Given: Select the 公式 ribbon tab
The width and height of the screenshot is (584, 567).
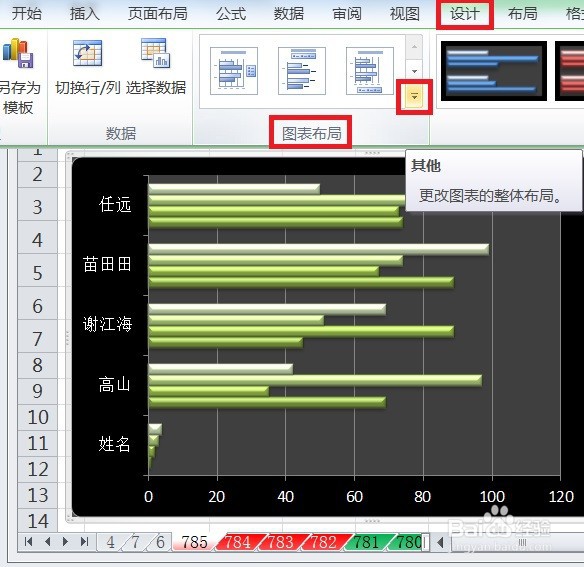Looking at the screenshot, I should click(x=231, y=13).
